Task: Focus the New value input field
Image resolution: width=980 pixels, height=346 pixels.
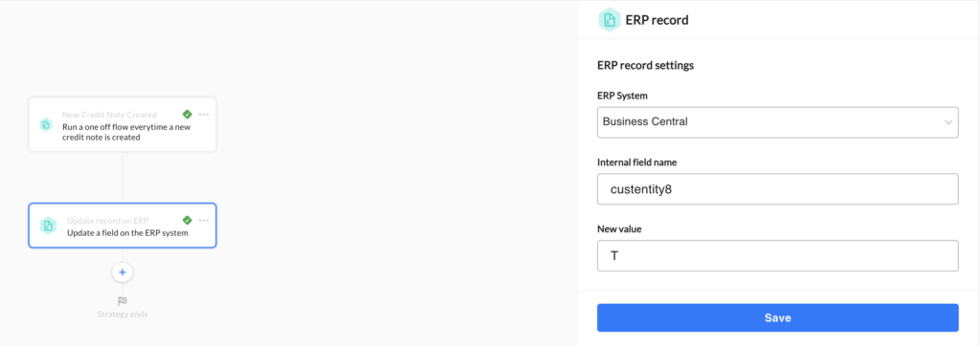Action: [x=777, y=255]
